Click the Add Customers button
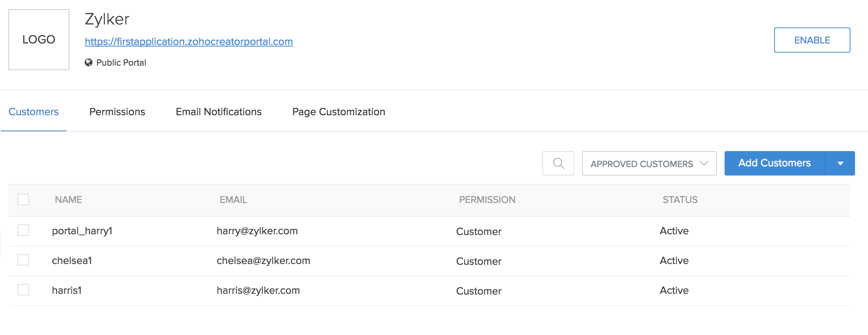Viewport: 868px width, 335px height. (774, 163)
